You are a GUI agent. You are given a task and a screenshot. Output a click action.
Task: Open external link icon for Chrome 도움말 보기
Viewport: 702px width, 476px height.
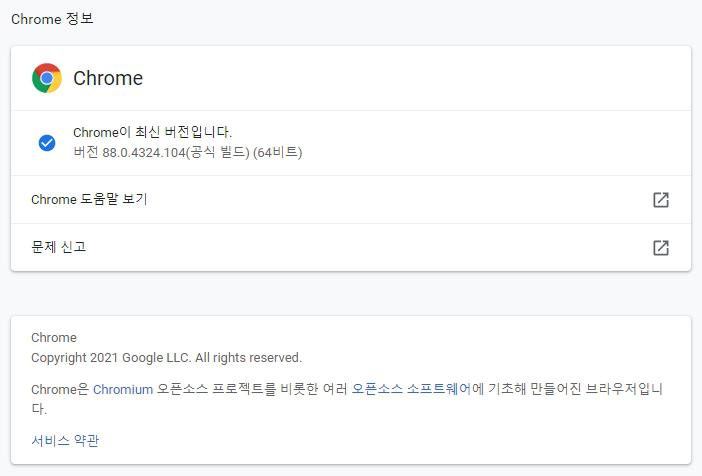tap(661, 200)
